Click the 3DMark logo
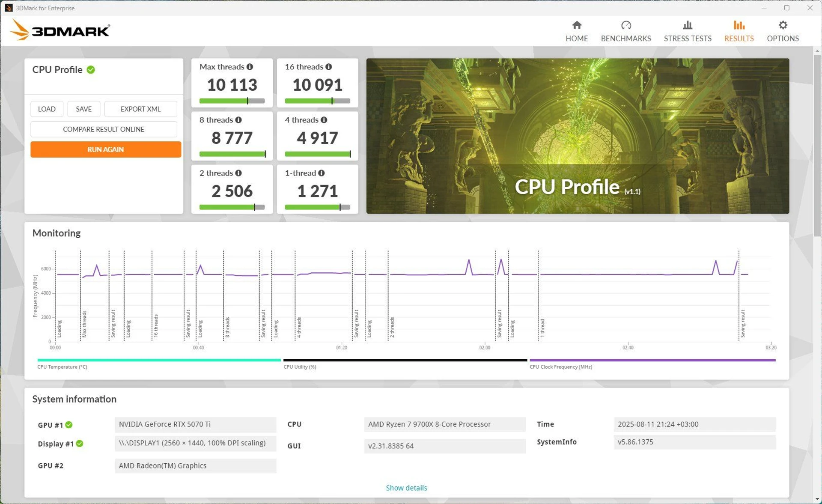 click(60, 30)
